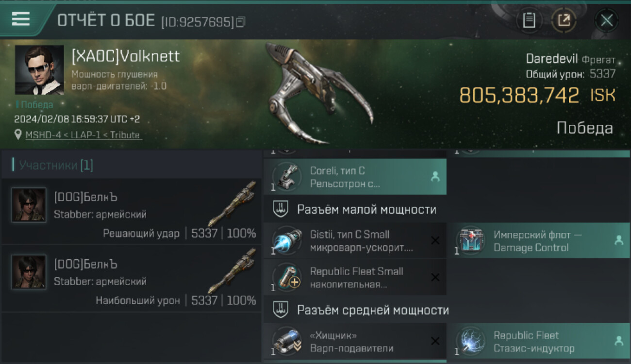
Task: Select the Imperial Navy Damage Control module
Action: coord(538,241)
